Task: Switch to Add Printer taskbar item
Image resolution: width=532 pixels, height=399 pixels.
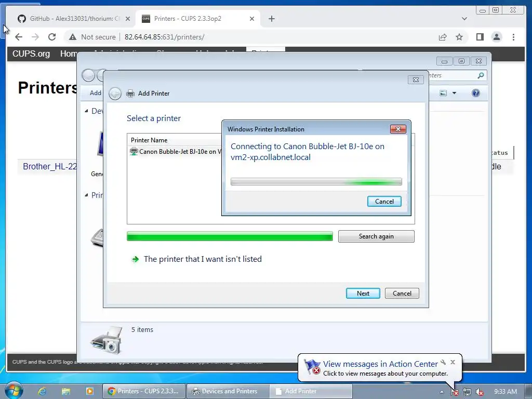Action: [312, 391]
